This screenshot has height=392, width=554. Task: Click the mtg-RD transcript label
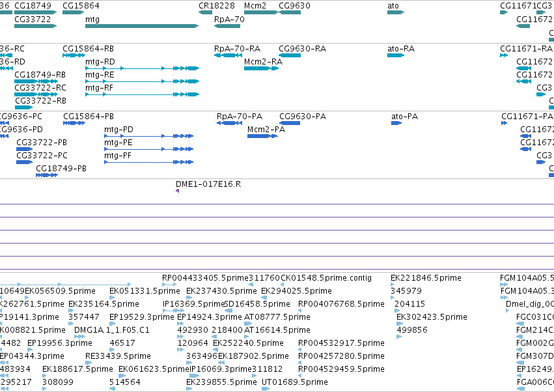pyautogui.click(x=100, y=61)
